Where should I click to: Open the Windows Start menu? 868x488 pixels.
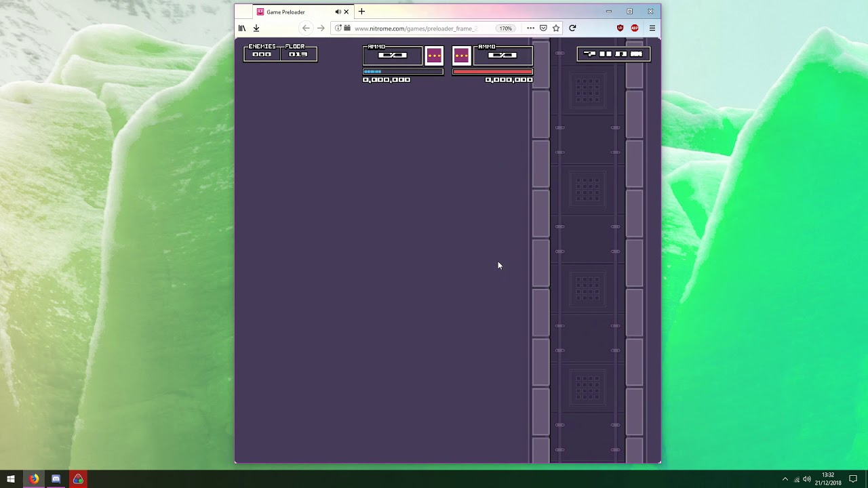(11, 479)
